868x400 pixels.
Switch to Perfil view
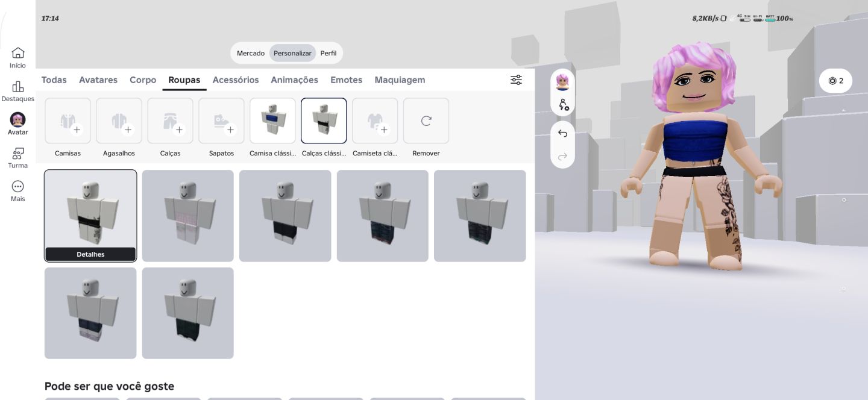coord(329,53)
